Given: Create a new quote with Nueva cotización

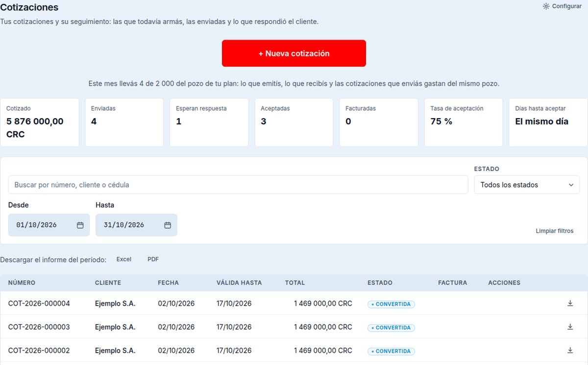Looking at the screenshot, I should pos(294,53).
